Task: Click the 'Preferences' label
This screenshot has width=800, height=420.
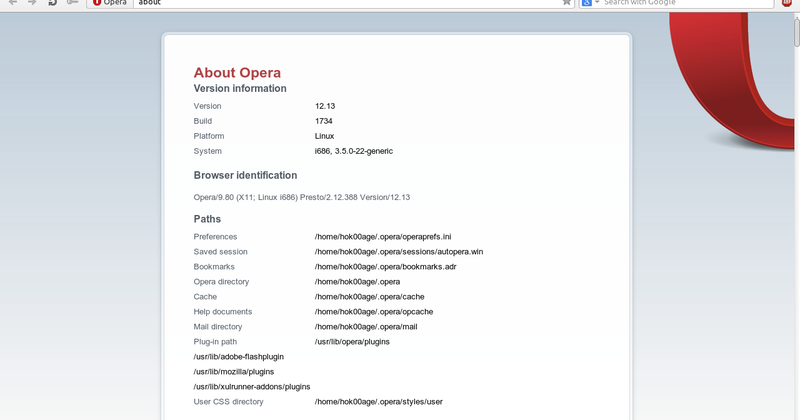Action: click(215, 237)
